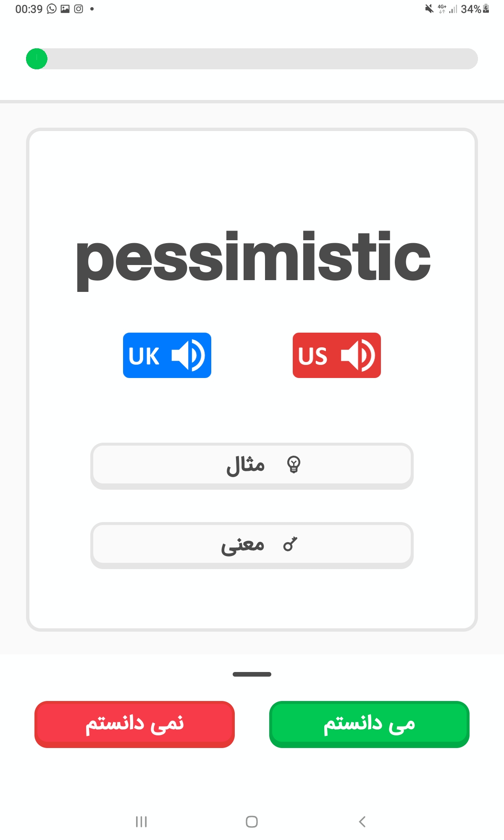Tap the key icon for meaning
Viewport: 504px width, 840px height.
tap(290, 544)
